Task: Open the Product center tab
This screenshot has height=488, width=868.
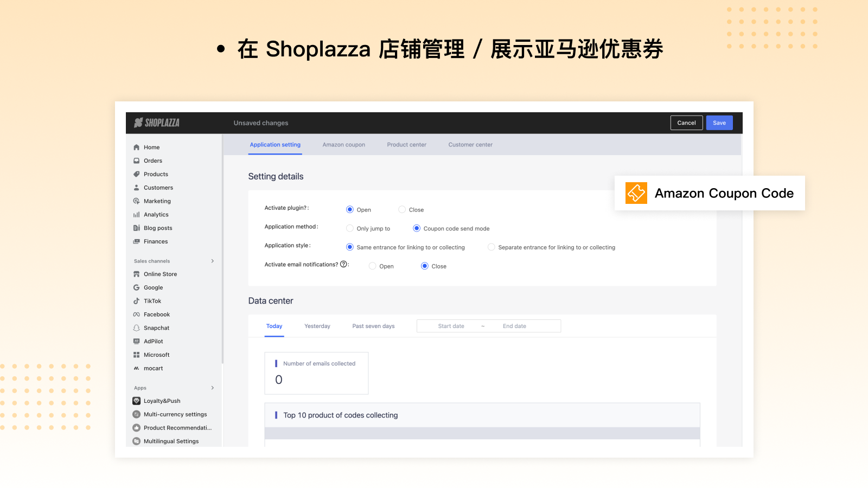Action: 407,145
